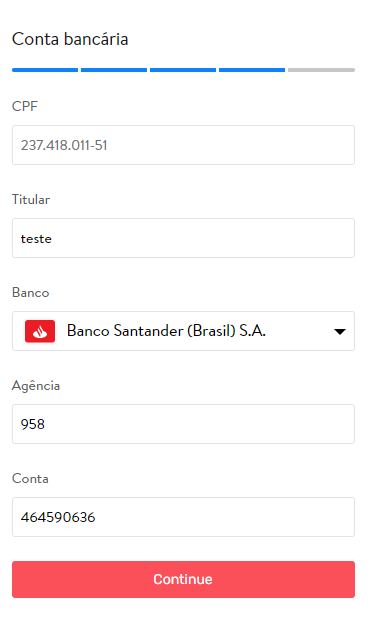The image size is (379, 635).
Task: Click the CPF label
Action: [25, 106]
